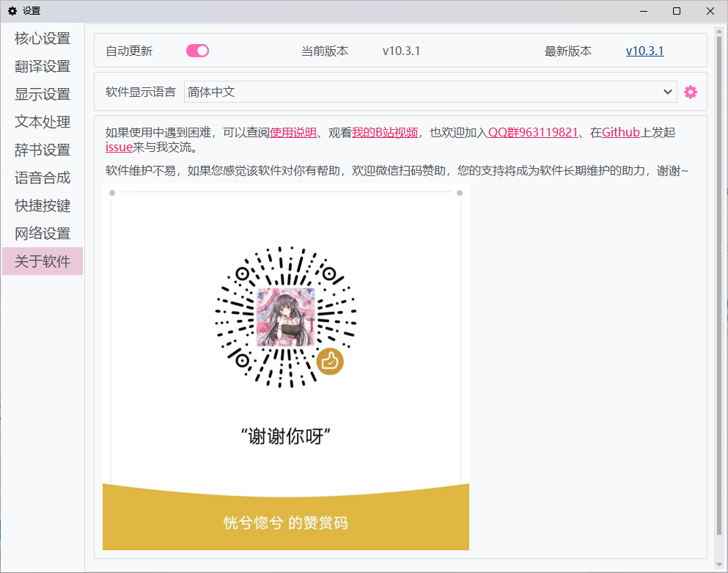Go to the 文本处理 settings page
728x573 pixels.
(41, 122)
